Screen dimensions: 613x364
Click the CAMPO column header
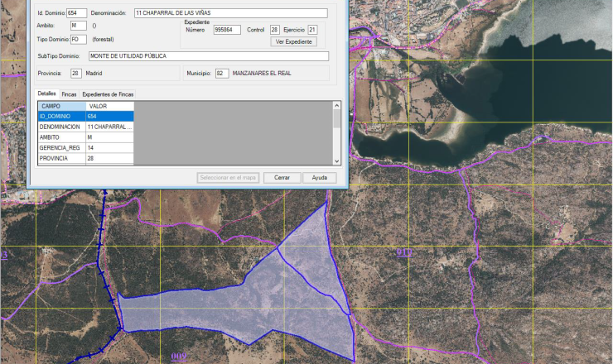[62, 106]
